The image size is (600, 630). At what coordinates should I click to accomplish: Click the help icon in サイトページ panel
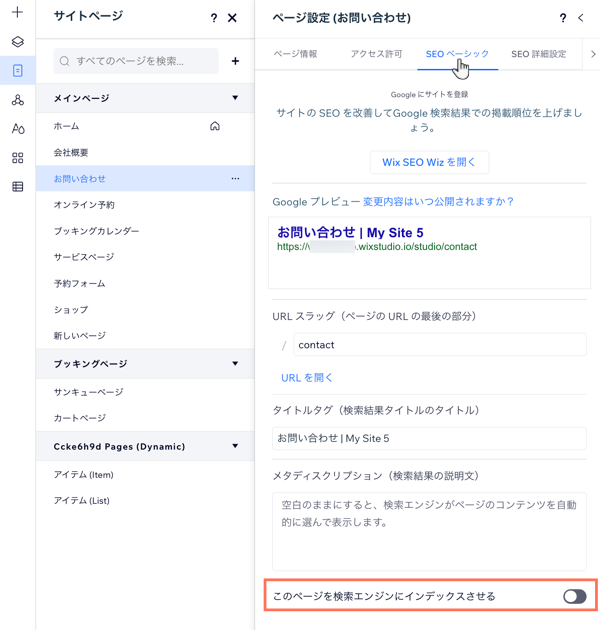[x=214, y=18]
